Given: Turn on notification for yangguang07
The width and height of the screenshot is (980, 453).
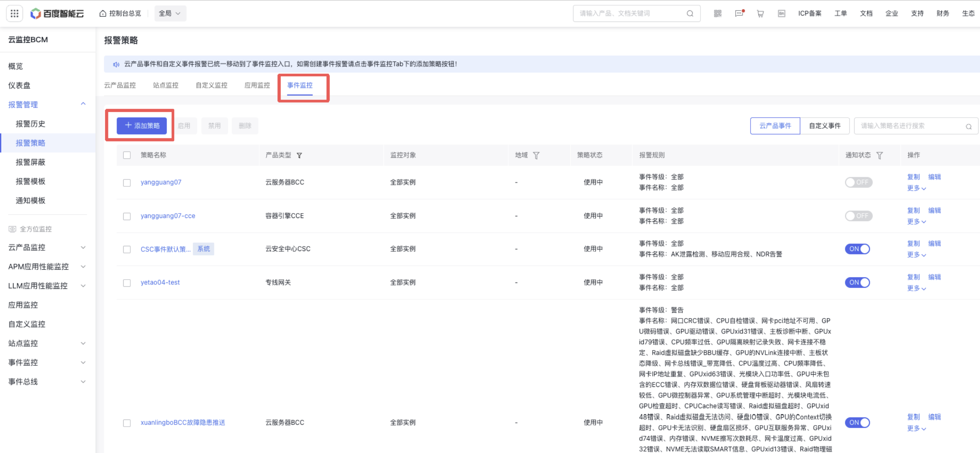Looking at the screenshot, I should pyautogui.click(x=858, y=182).
